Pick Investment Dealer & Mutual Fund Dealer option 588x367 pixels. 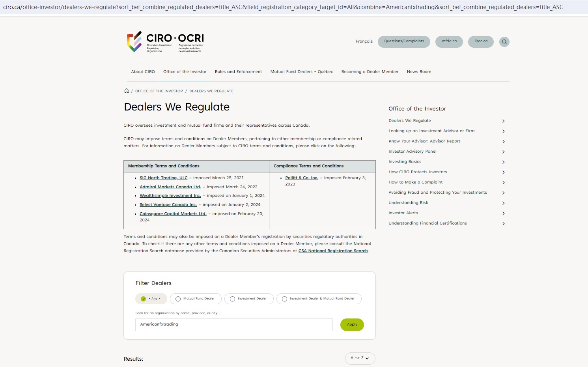(x=319, y=299)
